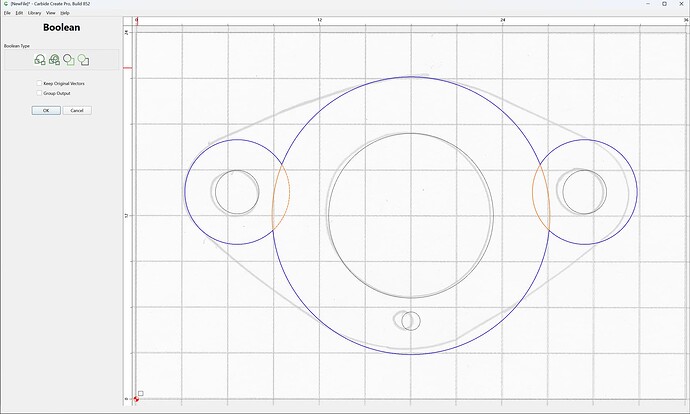The image size is (690, 414).
Task: Choose the second Boolean Type icon (intersection)
Action: 54,60
